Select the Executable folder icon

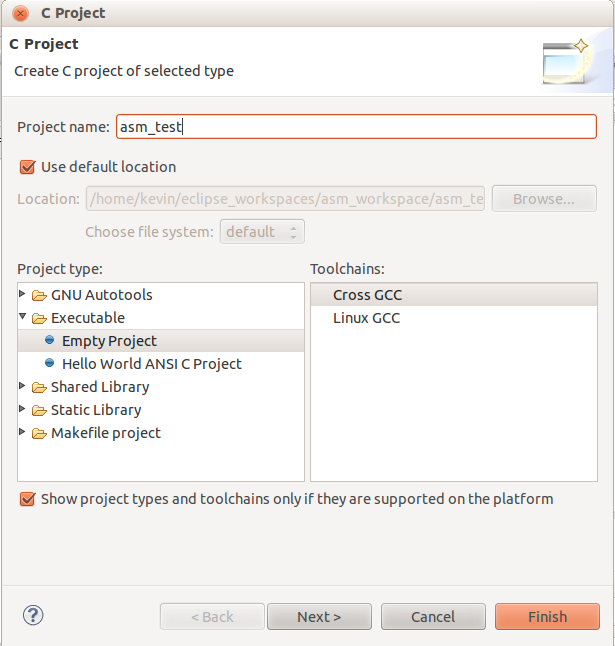pos(39,318)
